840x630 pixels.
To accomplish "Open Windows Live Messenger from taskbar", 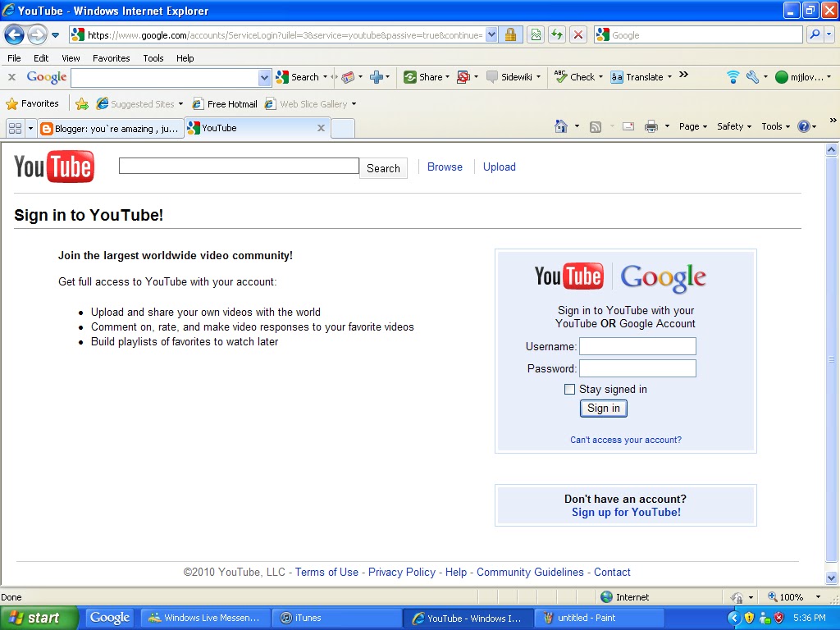I will pos(206,618).
